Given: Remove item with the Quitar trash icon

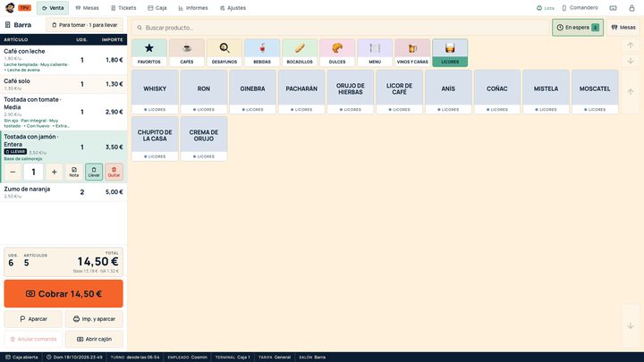Looking at the screenshot, I should 114,172.
